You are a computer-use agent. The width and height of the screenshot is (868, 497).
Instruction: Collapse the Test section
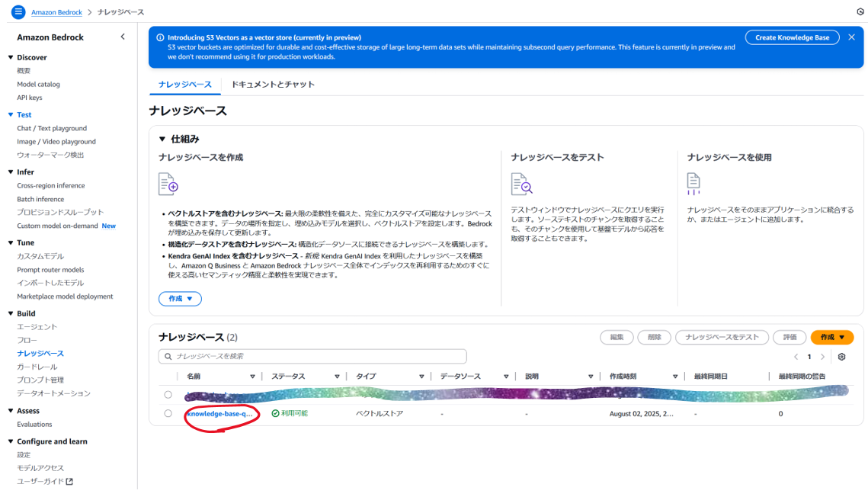pyautogui.click(x=11, y=114)
